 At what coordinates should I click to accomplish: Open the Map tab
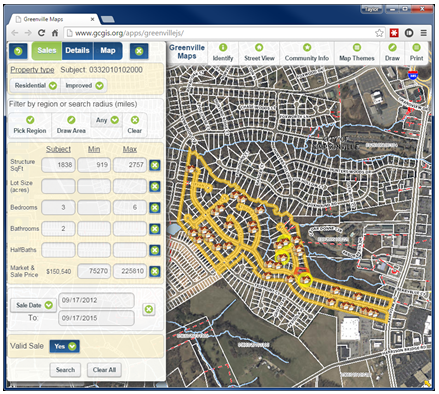[108, 51]
